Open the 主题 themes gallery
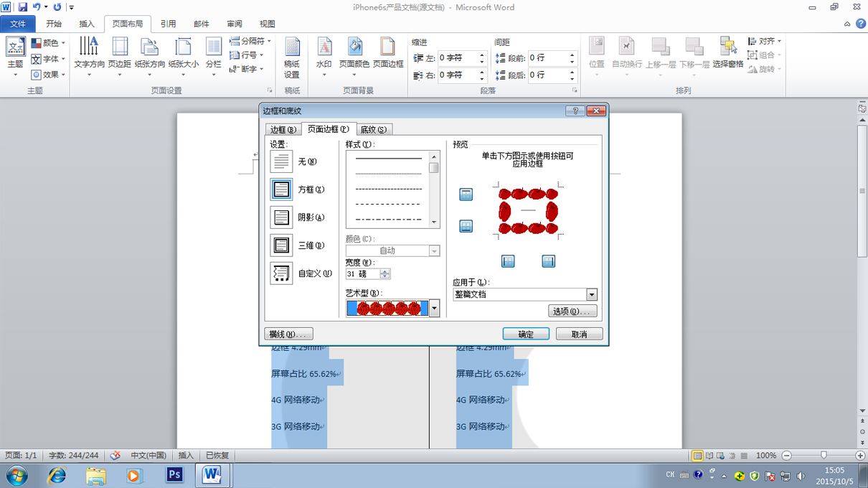The height and width of the screenshot is (488, 868). (15, 57)
